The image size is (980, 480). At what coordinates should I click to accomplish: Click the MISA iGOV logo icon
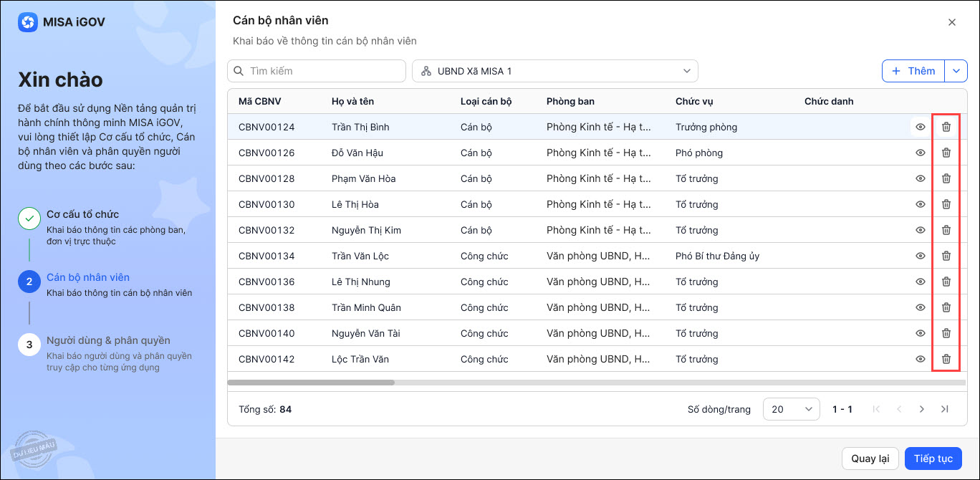pyautogui.click(x=27, y=22)
